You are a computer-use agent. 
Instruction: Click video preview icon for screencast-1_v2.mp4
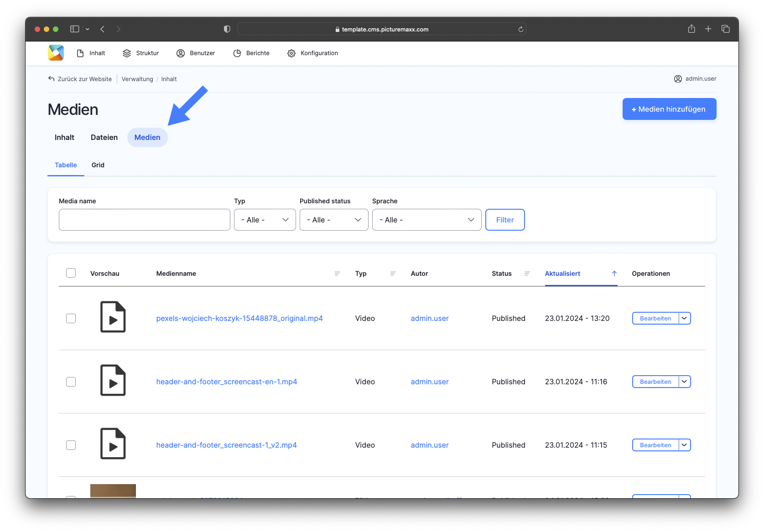(x=113, y=444)
